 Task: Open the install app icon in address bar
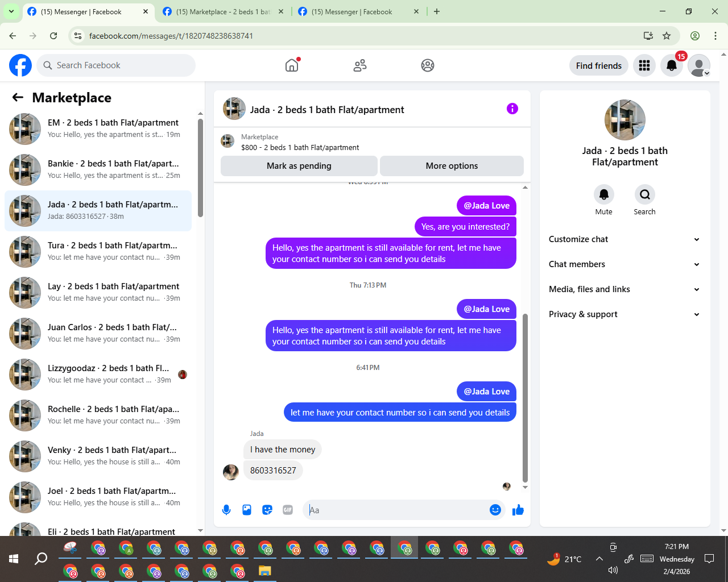[648, 36]
